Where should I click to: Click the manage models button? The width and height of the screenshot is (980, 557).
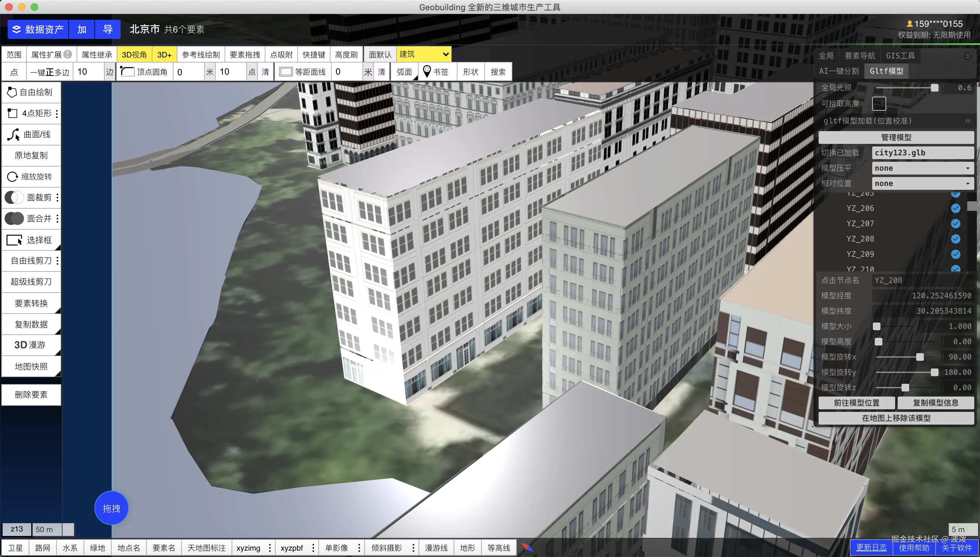896,137
